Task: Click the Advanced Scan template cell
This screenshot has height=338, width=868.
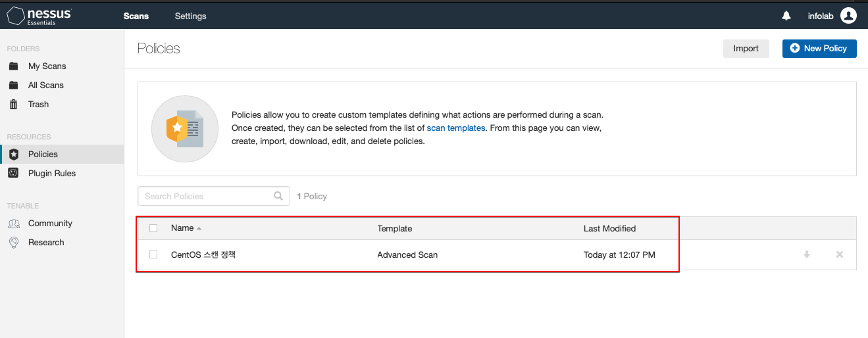Action: [x=407, y=254]
